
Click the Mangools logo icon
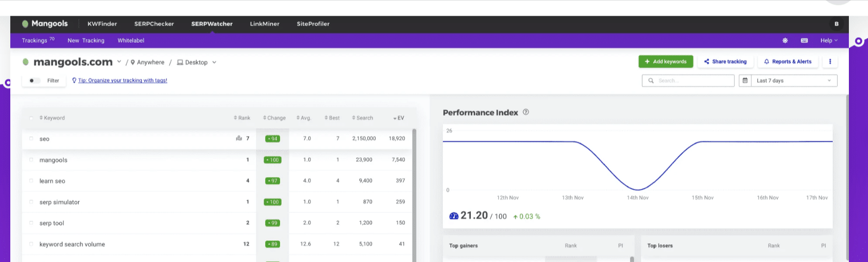(x=26, y=24)
